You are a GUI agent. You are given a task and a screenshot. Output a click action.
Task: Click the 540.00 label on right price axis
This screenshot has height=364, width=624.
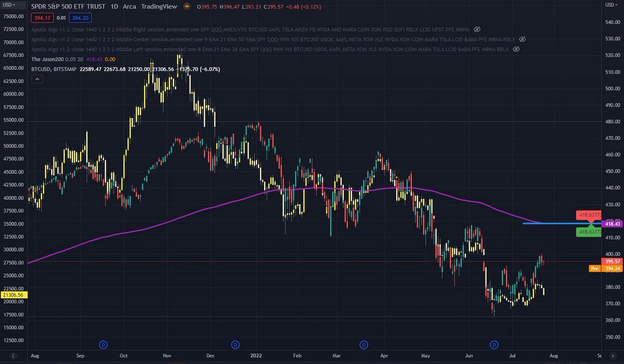[613, 22]
